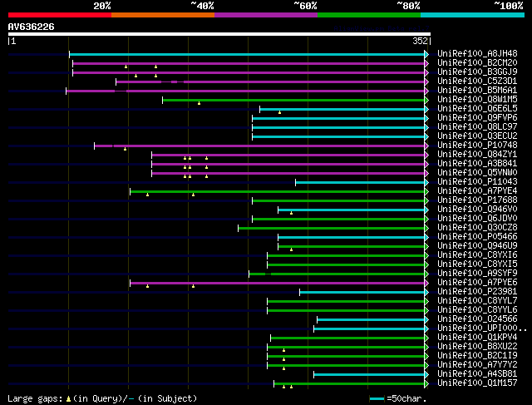Click the Large gaps legend text
Image resolution: width=532 pixels, height=405 pixels.
pos(102,398)
